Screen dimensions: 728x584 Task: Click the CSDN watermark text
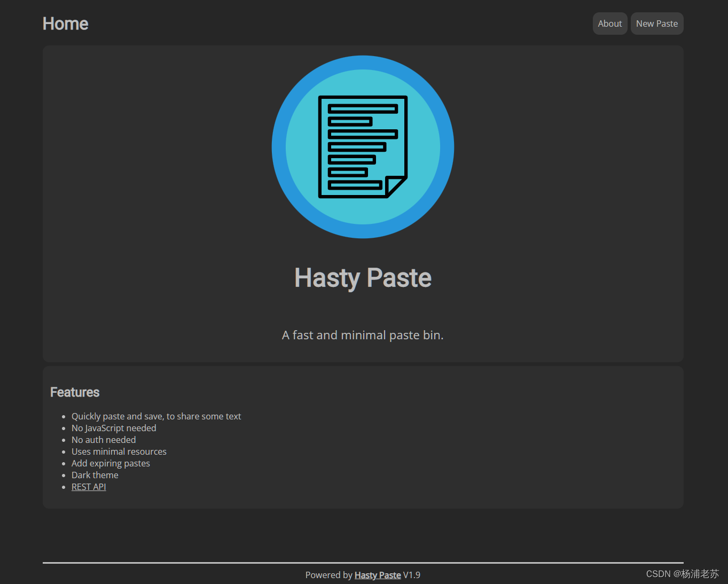(682, 573)
